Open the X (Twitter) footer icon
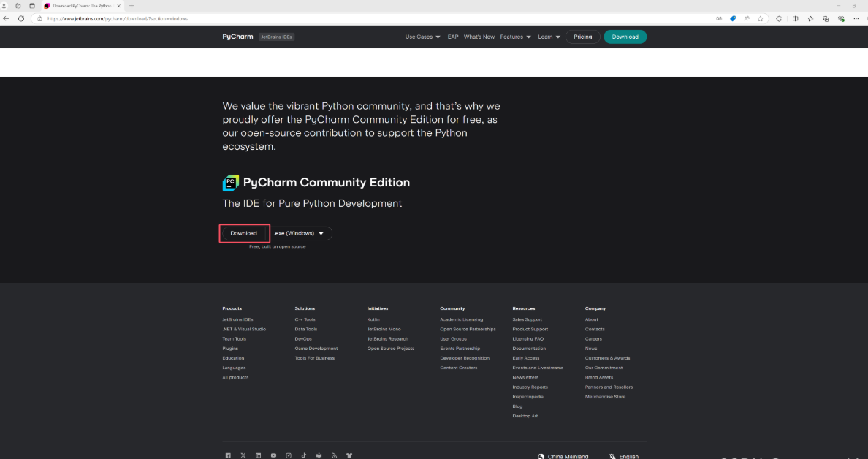The width and height of the screenshot is (868, 459). pos(243,455)
